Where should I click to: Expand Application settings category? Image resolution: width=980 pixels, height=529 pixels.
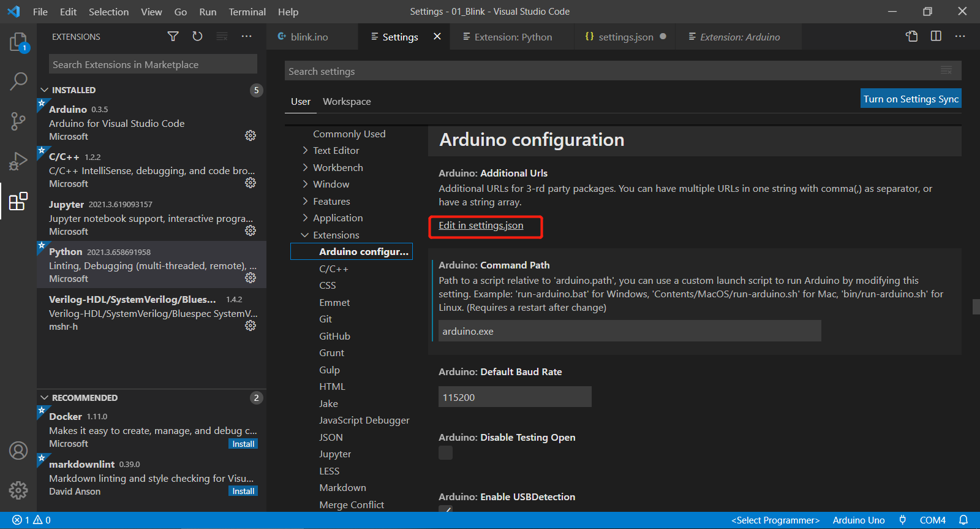click(306, 218)
